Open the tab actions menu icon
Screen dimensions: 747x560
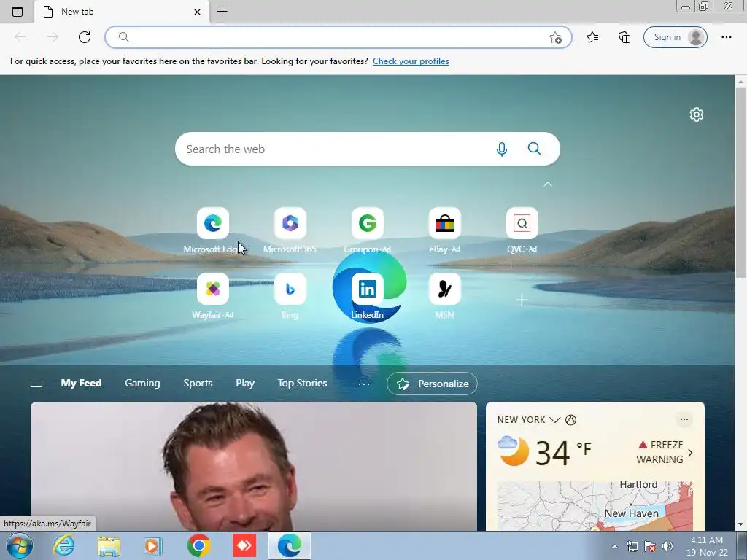18,12
